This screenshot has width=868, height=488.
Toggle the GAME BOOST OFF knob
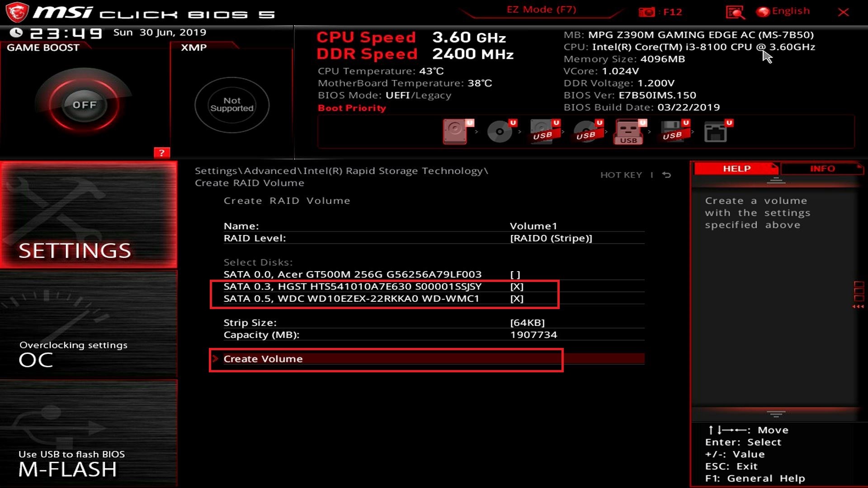(x=85, y=105)
